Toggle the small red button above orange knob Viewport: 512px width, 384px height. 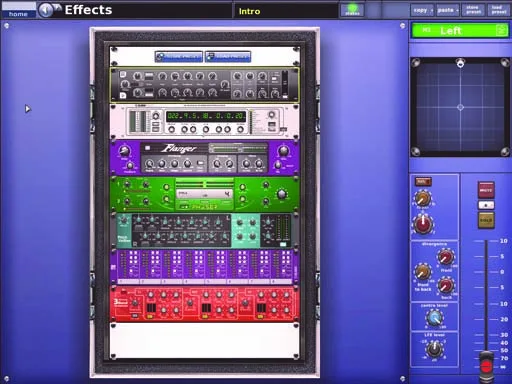(423, 181)
